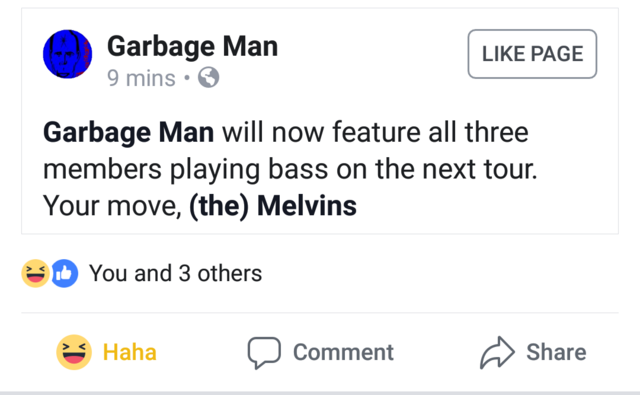Screen dimensions: 640x395
Task: Click the word 'mins' in post time
Action: pyautogui.click(x=151, y=78)
